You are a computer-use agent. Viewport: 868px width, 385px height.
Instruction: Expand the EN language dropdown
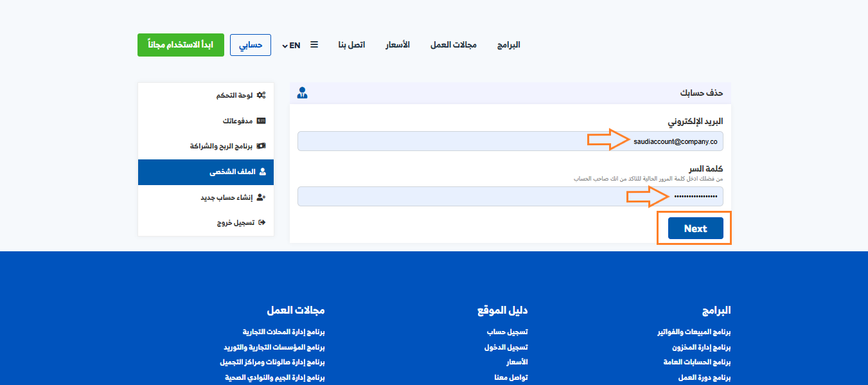[291, 46]
